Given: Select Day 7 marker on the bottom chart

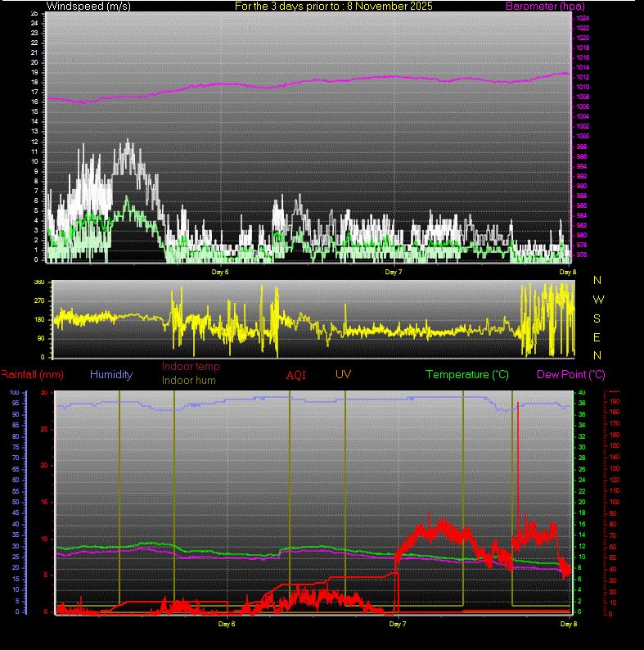Looking at the screenshot, I should coord(397,624).
